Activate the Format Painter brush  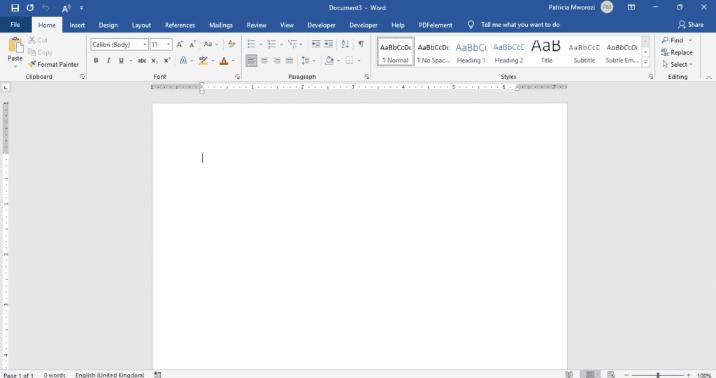[32, 64]
